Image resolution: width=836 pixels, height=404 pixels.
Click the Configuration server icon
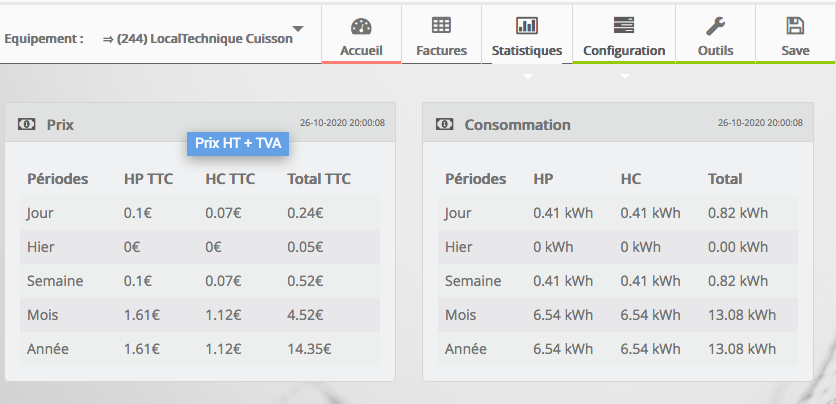coord(624,26)
